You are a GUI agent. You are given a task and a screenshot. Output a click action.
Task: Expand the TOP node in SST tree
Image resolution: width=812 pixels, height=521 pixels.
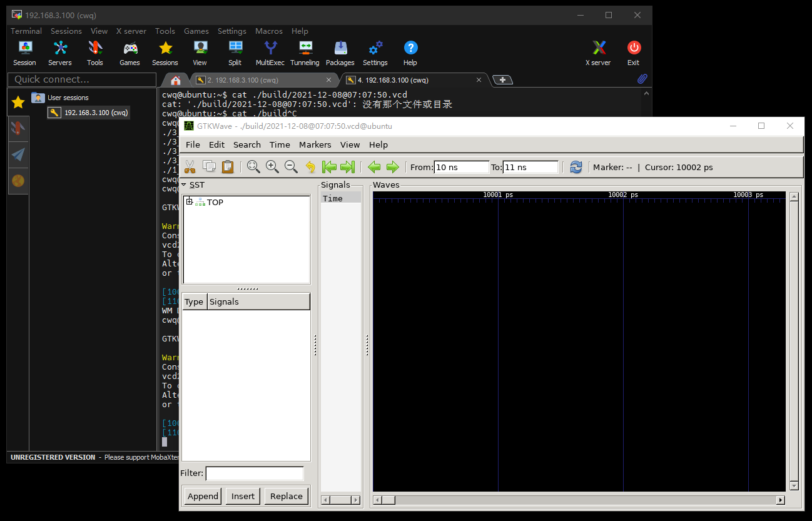(190, 201)
